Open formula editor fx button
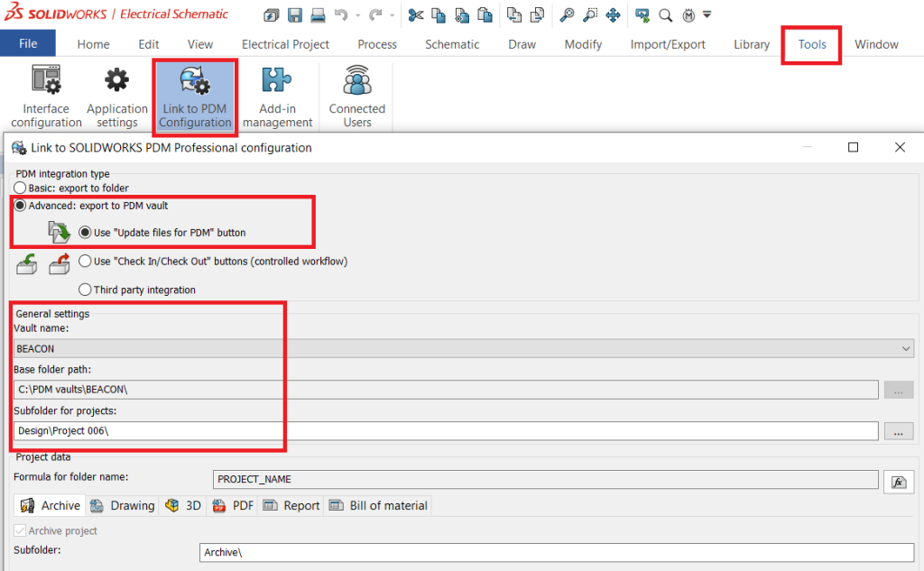 (899, 483)
